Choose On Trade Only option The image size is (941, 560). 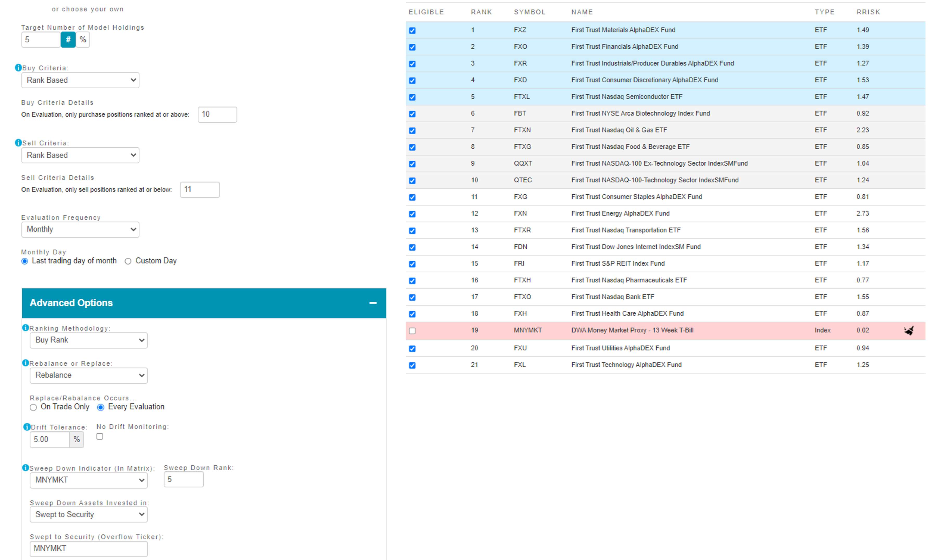pos(33,407)
